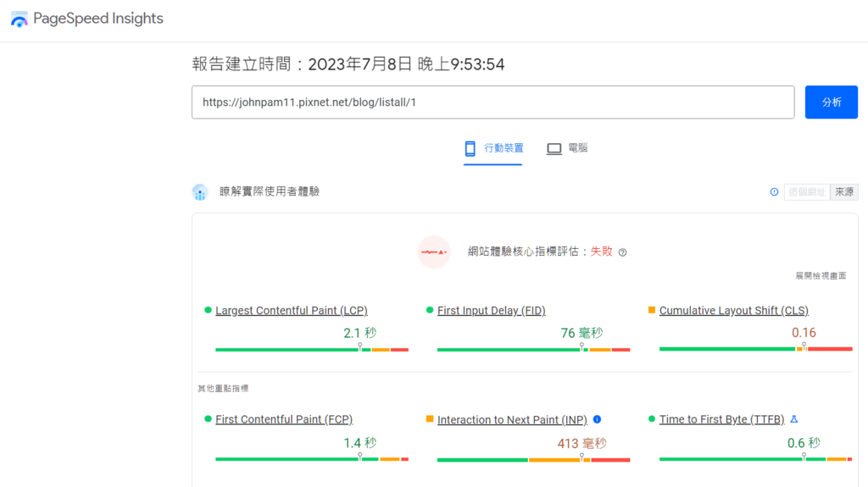Click the 413 毫秒 INP value
The image size is (868, 487).
581,444
